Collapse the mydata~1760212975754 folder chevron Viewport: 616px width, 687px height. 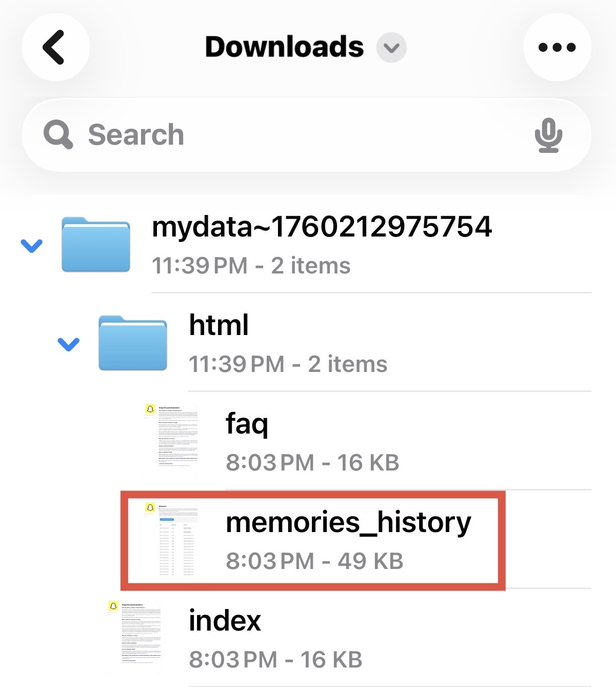[x=31, y=246]
